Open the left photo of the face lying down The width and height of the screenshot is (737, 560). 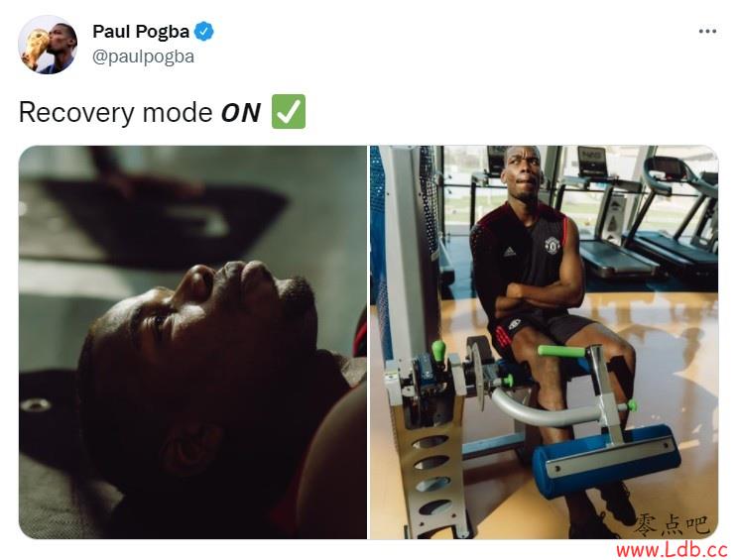[192, 342]
